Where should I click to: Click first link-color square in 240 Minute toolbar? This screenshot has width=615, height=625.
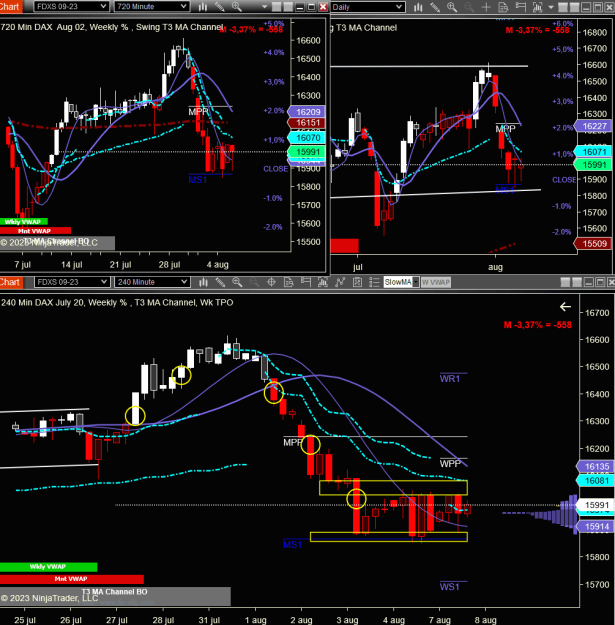(565, 282)
